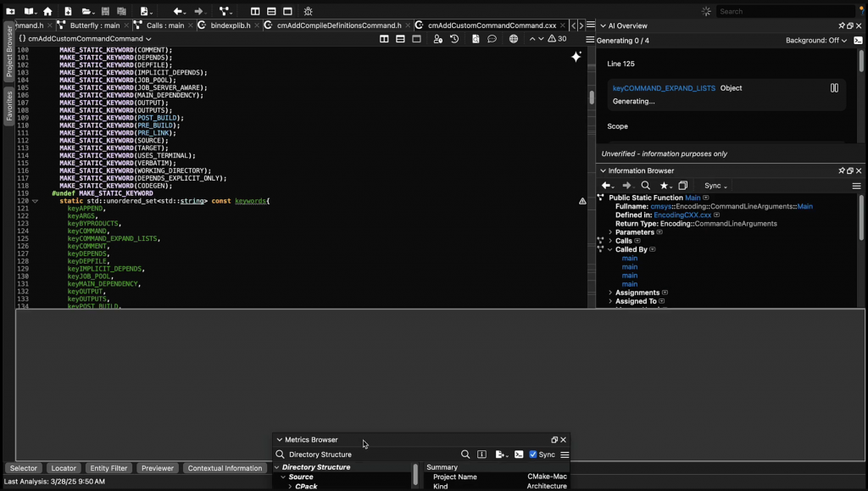Image resolution: width=868 pixels, height=491 pixels.
Task: Expand the Parameters node
Action: (610, 232)
